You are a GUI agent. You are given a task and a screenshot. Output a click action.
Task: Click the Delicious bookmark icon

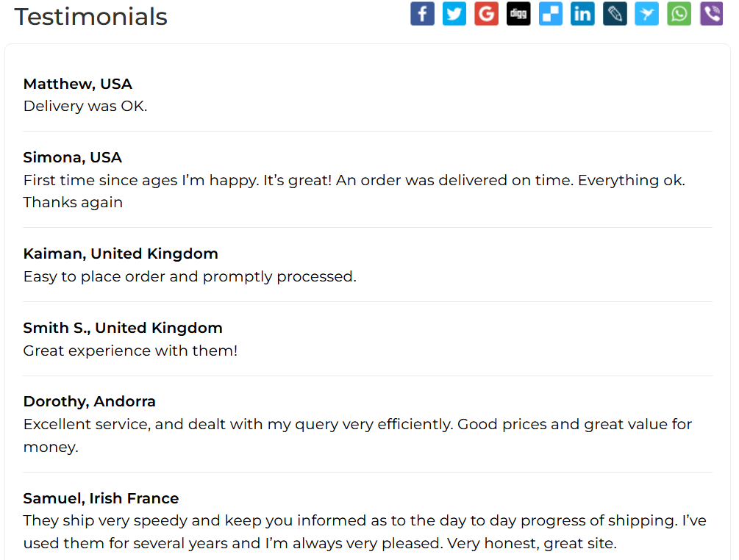pos(550,14)
